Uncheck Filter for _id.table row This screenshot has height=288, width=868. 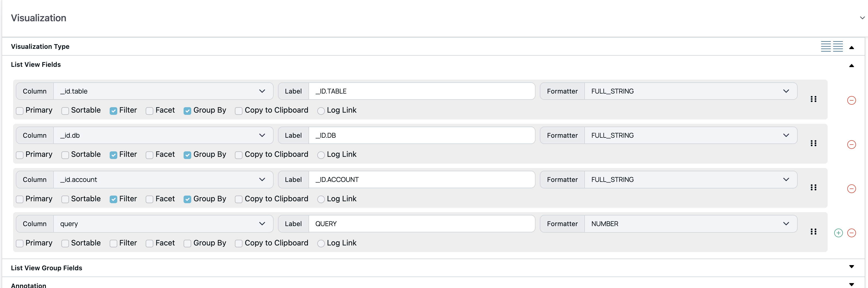tap(113, 111)
